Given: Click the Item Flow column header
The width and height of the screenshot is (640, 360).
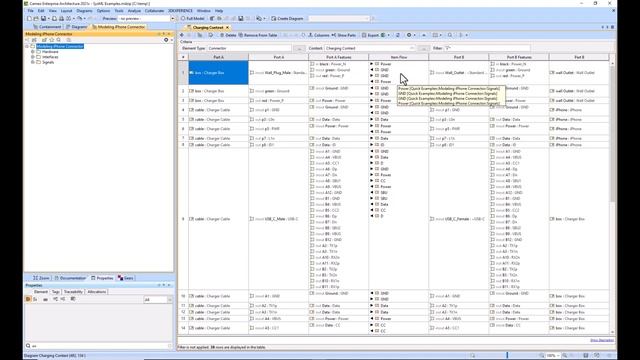Looking at the screenshot, I should pos(399,57).
